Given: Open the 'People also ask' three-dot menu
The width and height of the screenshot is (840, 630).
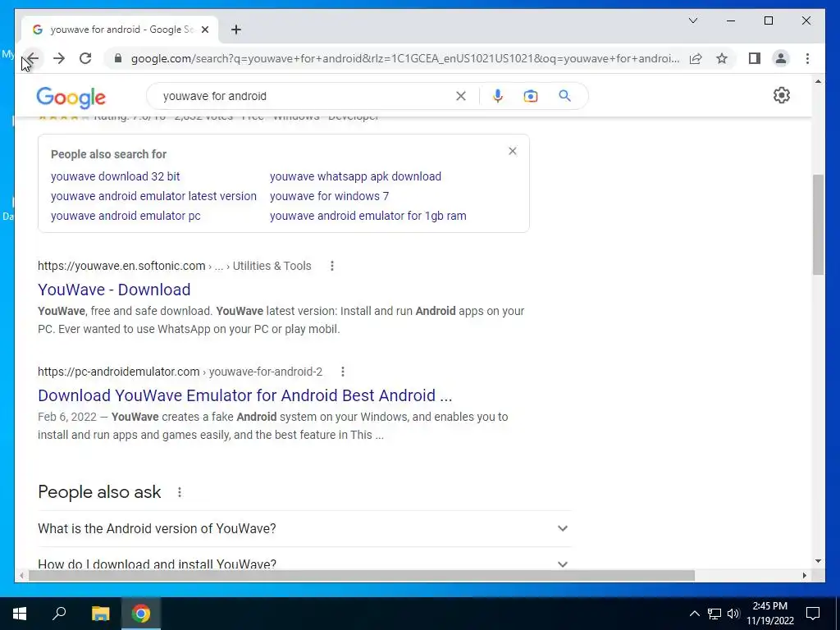Looking at the screenshot, I should (180, 492).
